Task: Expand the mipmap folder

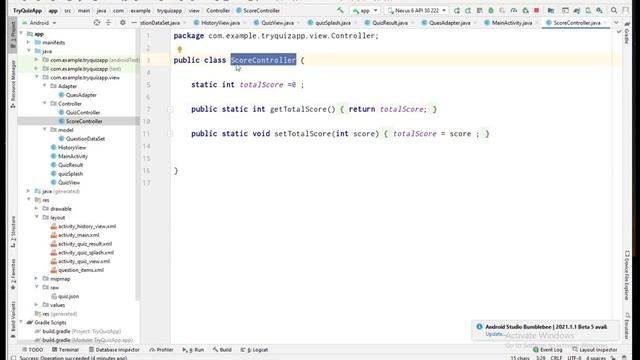Action: pos(37,279)
